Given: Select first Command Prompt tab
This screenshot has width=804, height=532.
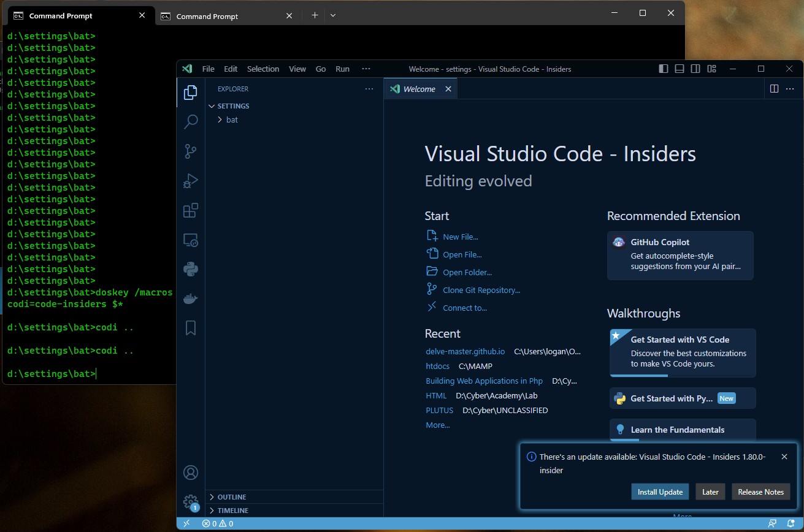Looking at the screenshot, I should pyautogui.click(x=80, y=16).
